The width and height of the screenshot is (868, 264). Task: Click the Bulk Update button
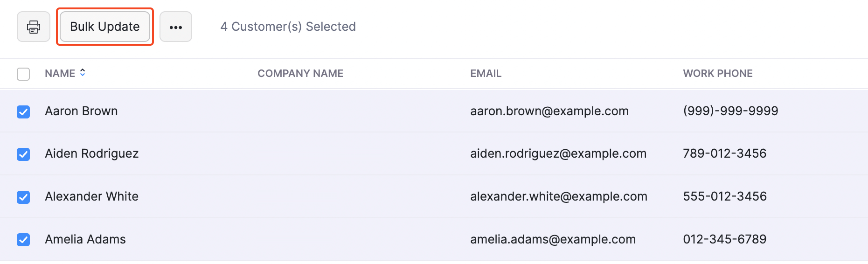click(x=105, y=27)
